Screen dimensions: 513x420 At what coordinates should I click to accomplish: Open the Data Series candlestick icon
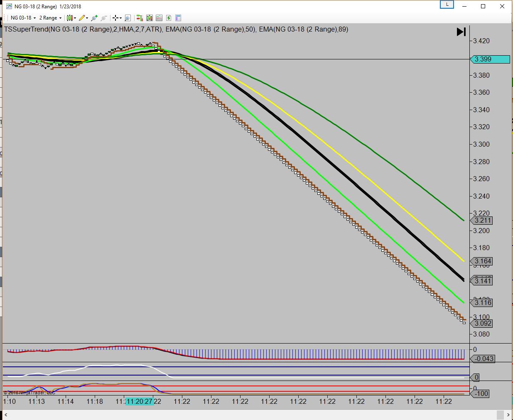click(x=150, y=18)
